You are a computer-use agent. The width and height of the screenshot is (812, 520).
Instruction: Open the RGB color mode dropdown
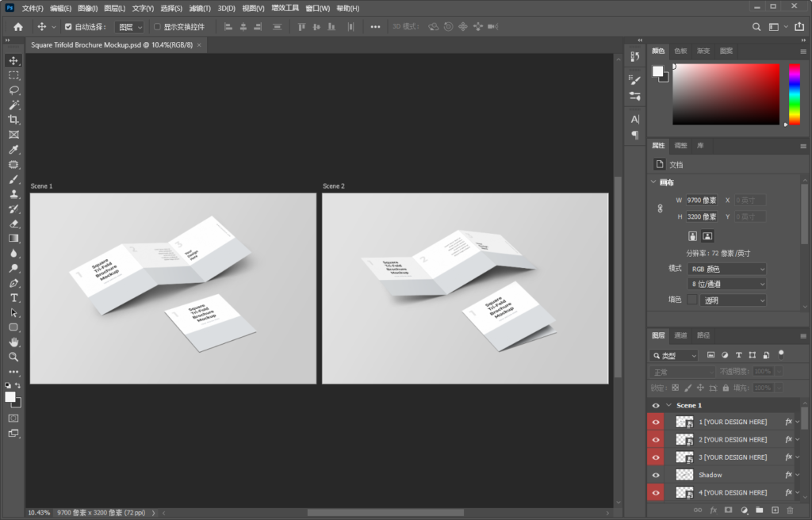click(727, 269)
